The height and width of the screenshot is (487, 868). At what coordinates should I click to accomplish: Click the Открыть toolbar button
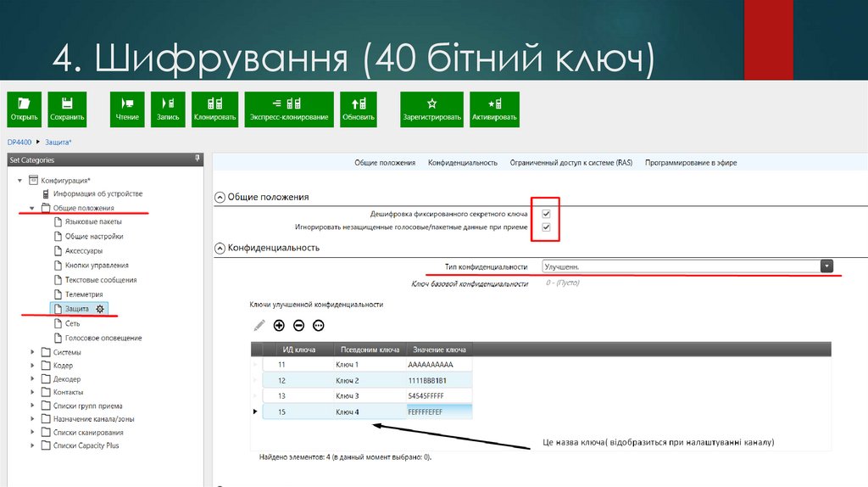[24, 109]
